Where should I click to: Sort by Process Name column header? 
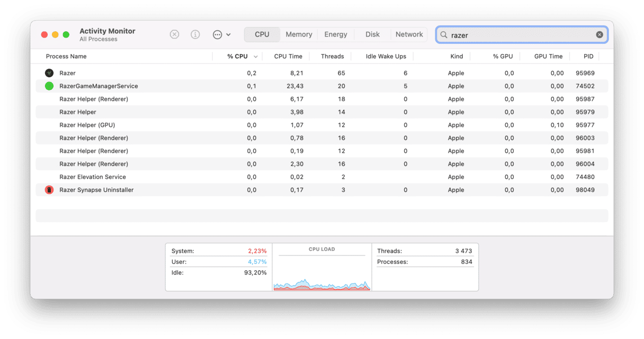tap(66, 57)
